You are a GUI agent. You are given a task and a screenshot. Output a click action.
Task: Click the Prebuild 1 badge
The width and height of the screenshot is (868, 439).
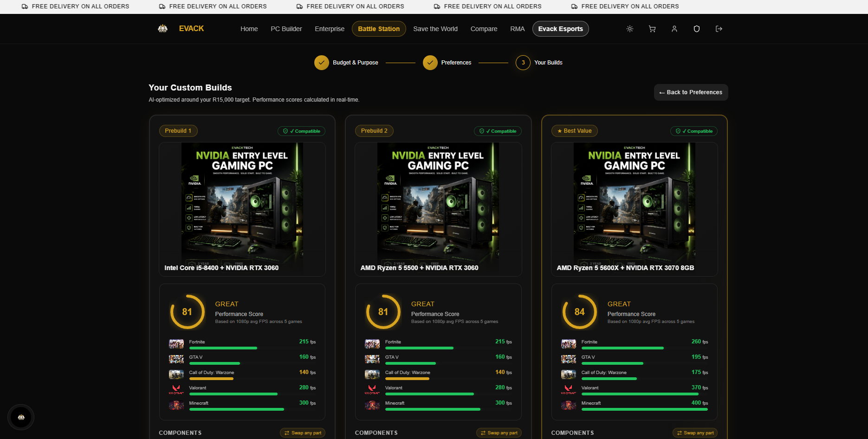[178, 131]
